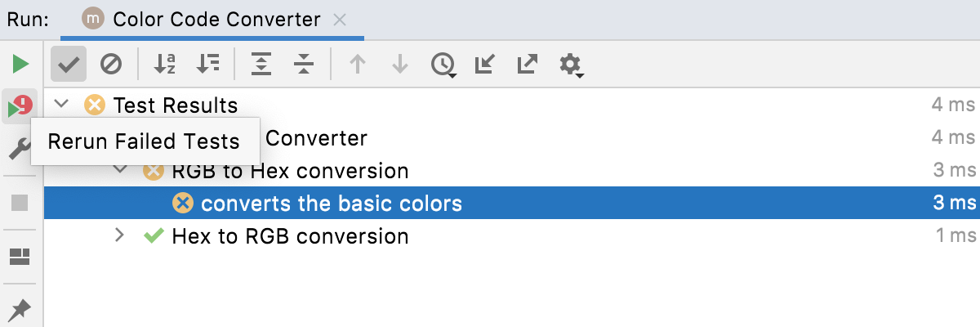Image resolution: width=980 pixels, height=327 pixels.
Task: Collapse all test nodes
Action: point(304,64)
